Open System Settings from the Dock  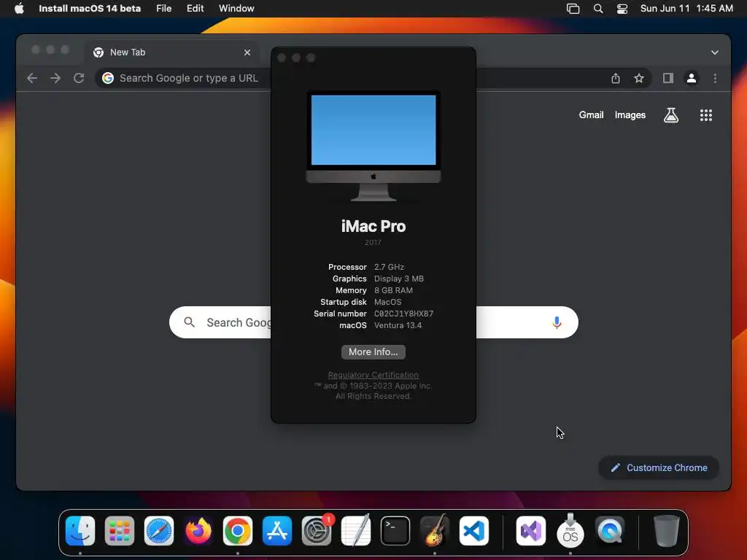pos(317,531)
